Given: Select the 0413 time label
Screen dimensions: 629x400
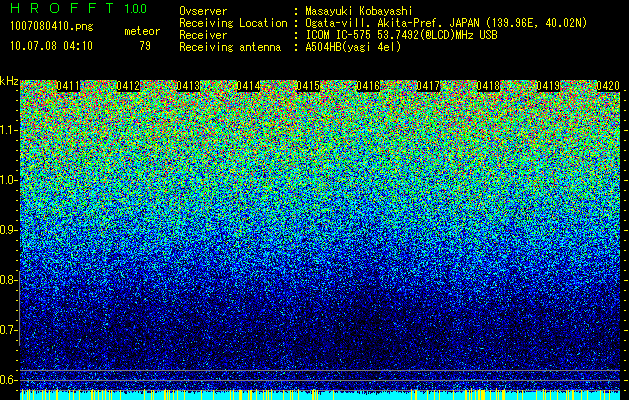Looking at the screenshot, I should pos(188,86).
